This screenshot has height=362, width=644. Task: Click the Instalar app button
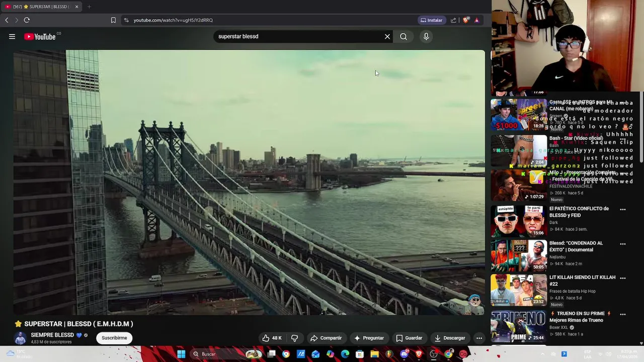432,20
